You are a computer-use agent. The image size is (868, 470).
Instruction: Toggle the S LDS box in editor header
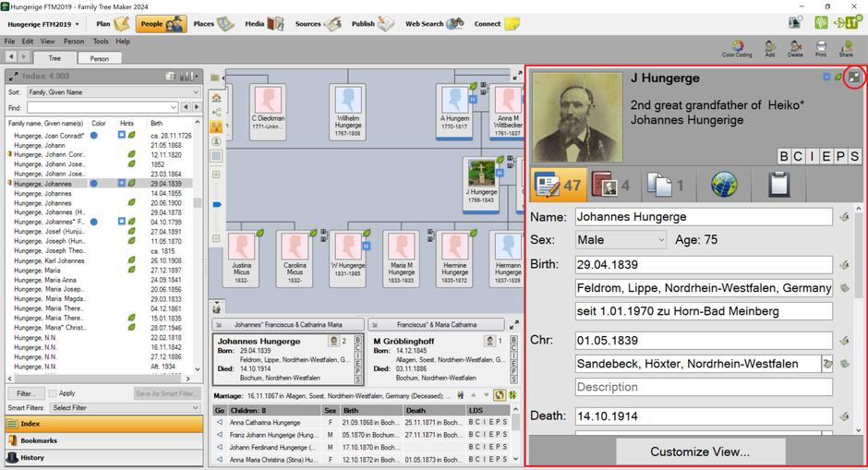point(854,156)
